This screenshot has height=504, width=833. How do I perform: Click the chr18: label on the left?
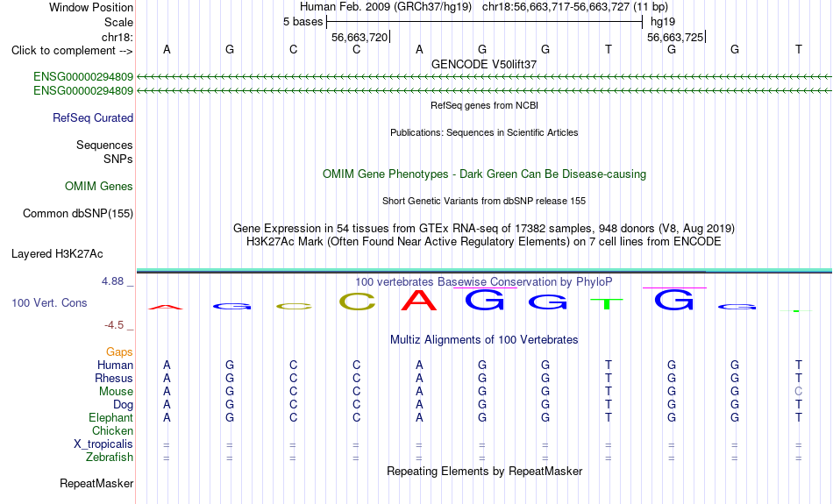117,37
